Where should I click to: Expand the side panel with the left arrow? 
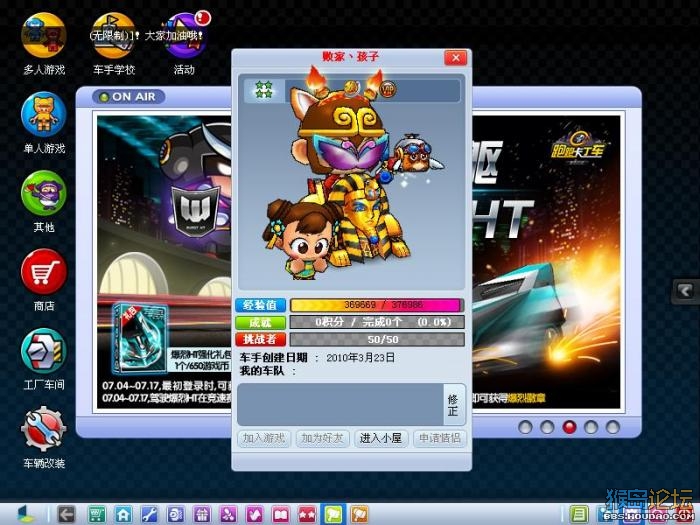click(x=685, y=291)
